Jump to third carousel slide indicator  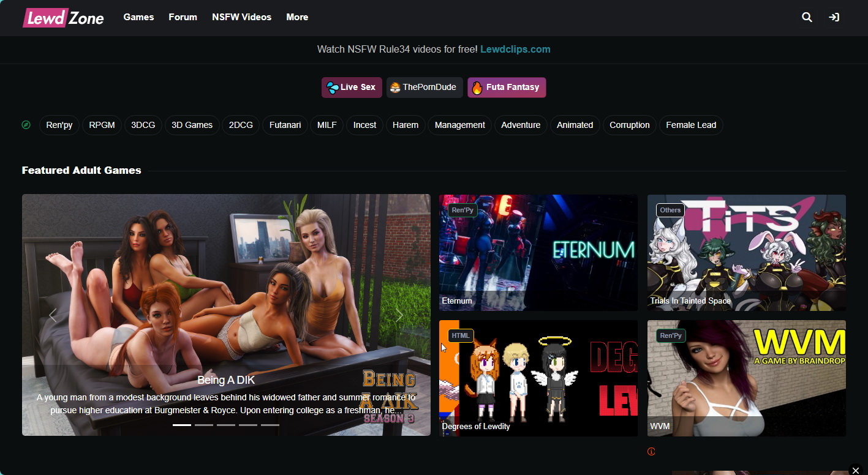point(226,425)
